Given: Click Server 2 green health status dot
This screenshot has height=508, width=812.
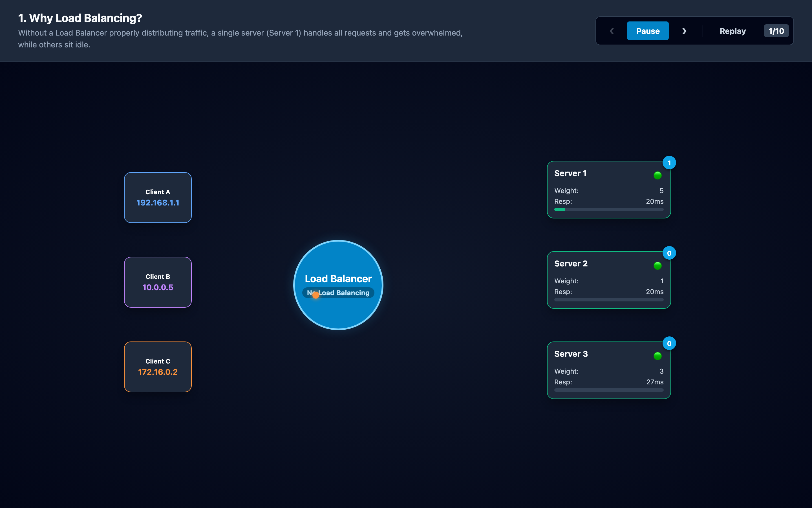Looking at the screenshot, I should [x=658, y=265].
